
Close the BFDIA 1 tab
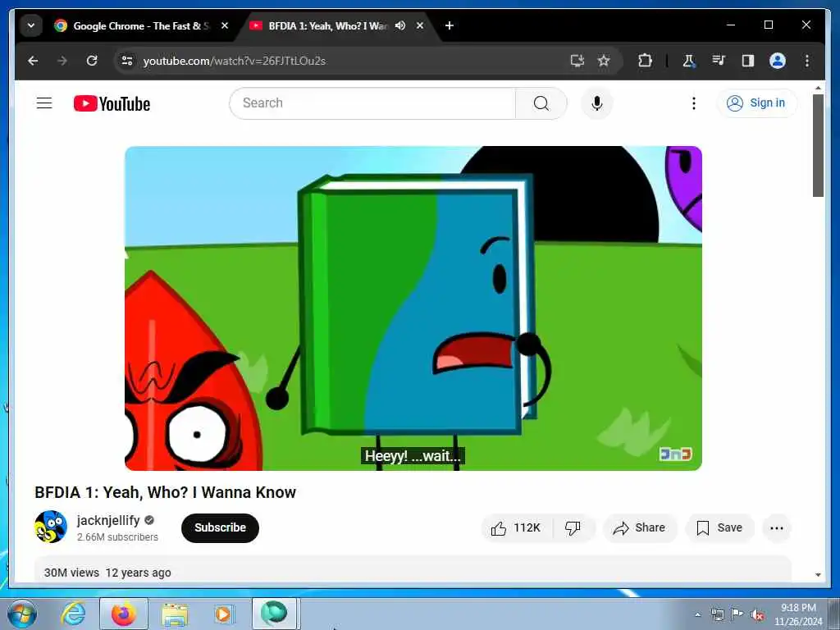tap(420, 25)
